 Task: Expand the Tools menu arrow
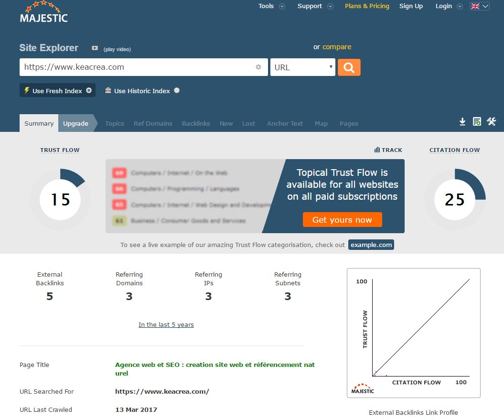click(282, 6)
